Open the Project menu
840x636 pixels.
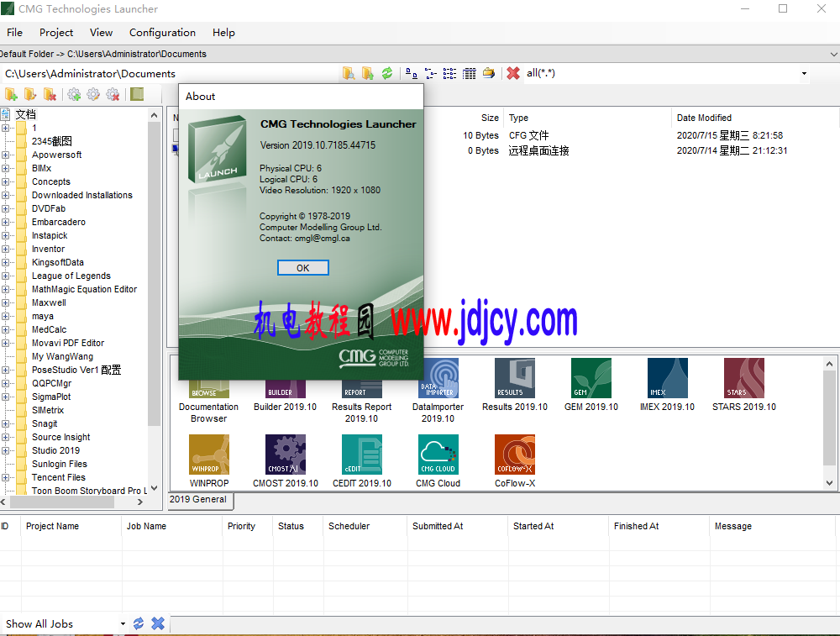coord(56,33)
